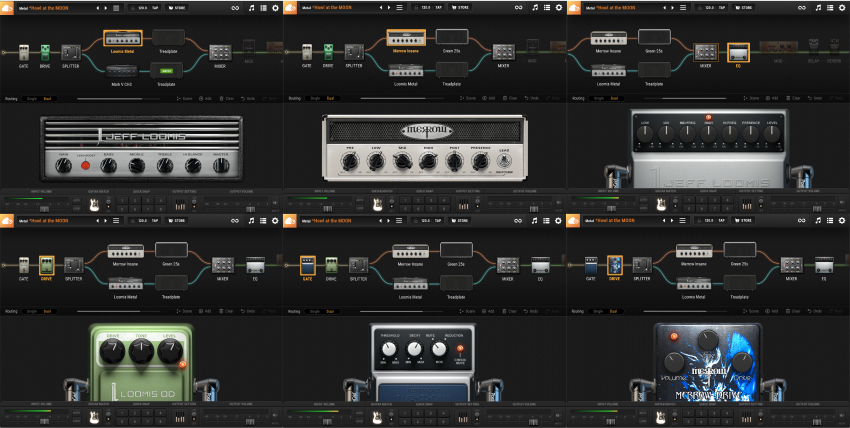Toggle the Loomis OD pedal's orange power LED
The image size is (850, 428).
point(183,363)
